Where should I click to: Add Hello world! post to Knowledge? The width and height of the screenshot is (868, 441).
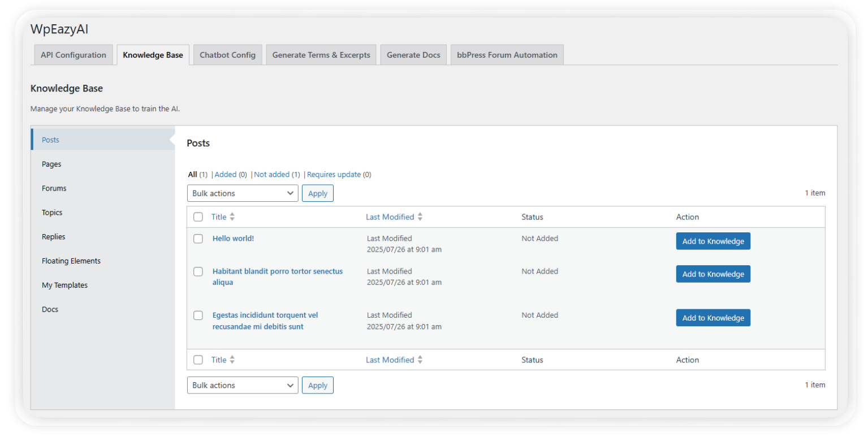[712, 241]
